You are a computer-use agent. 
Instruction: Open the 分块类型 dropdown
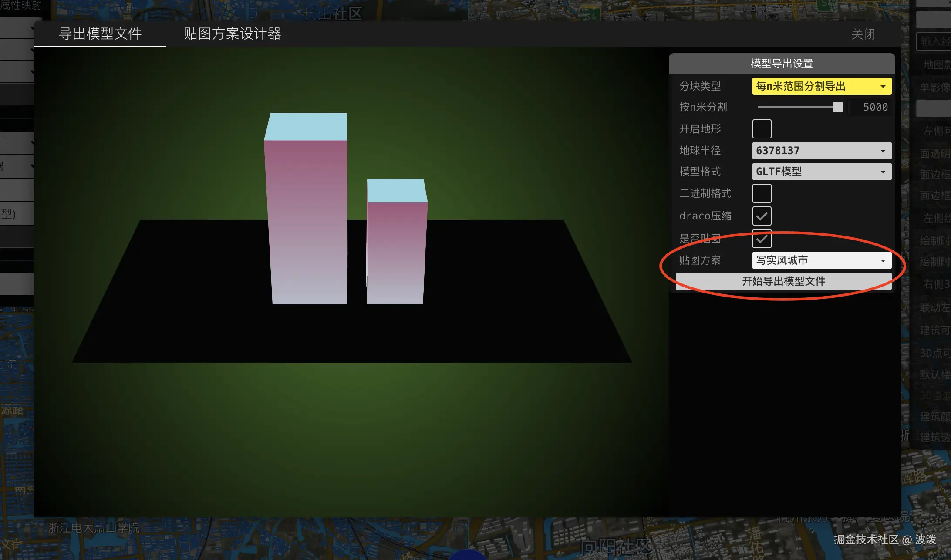(x=821, y=86)
